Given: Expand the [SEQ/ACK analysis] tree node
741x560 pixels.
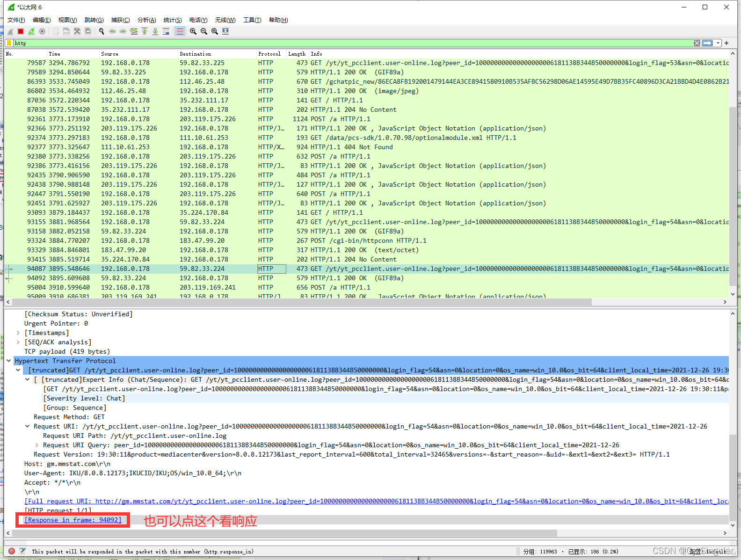Looking at the screenshot, I should (18, 342).
